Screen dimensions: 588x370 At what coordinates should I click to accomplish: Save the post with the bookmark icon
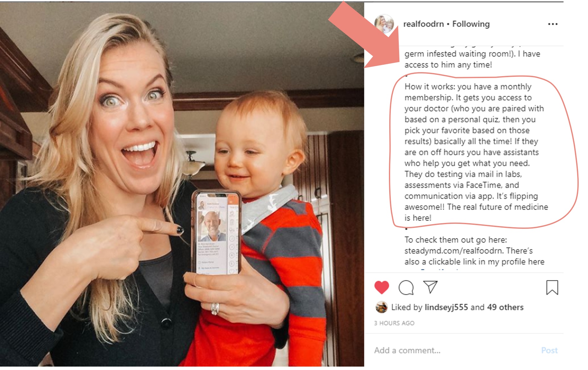click(x=552, y=287)
